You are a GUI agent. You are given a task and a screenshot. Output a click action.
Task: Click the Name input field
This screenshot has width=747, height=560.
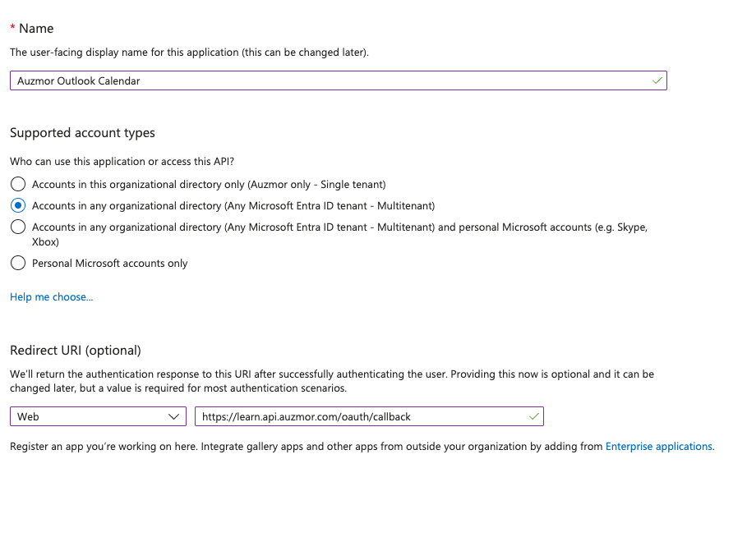pos(339,80)
